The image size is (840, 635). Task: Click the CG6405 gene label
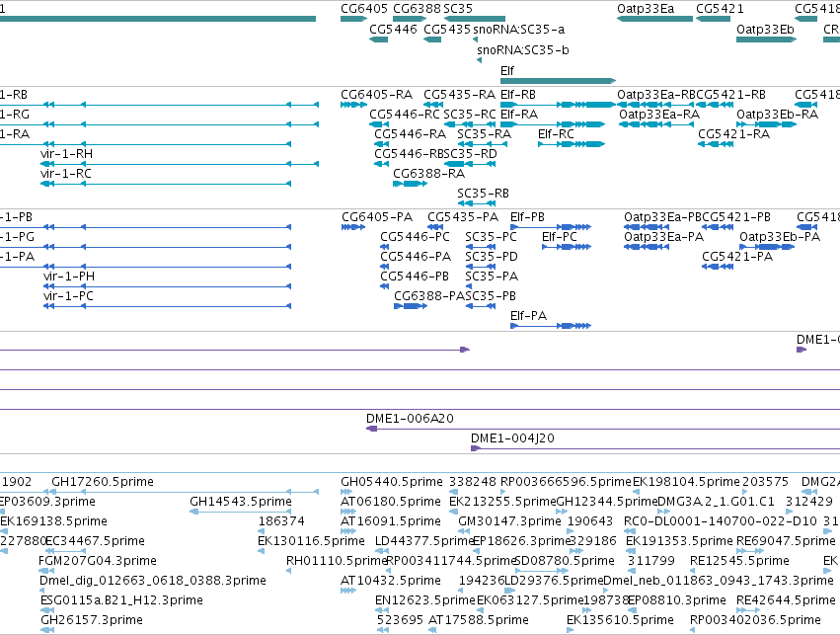(364, 9)
